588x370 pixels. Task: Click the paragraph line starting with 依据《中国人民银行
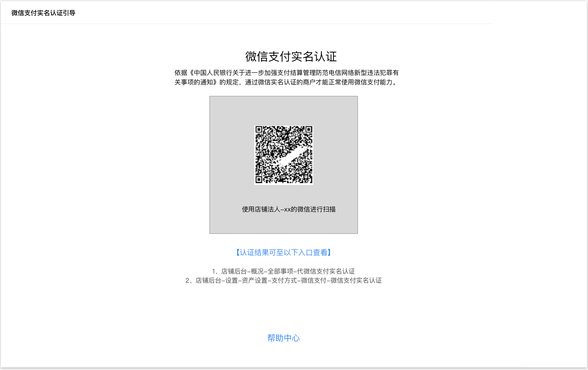tap(286, 73)
